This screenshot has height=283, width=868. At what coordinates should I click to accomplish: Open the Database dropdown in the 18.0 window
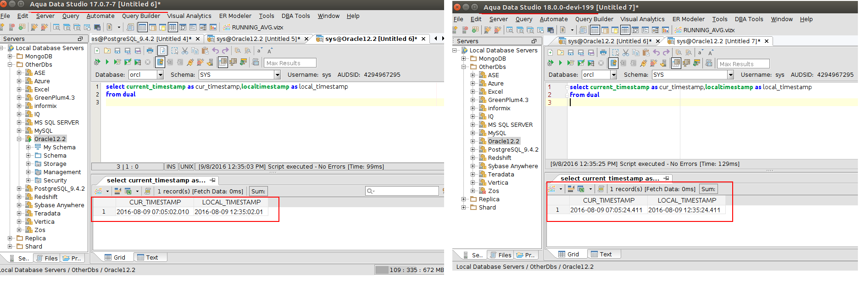pyautogui.click(x=613, y=74)
